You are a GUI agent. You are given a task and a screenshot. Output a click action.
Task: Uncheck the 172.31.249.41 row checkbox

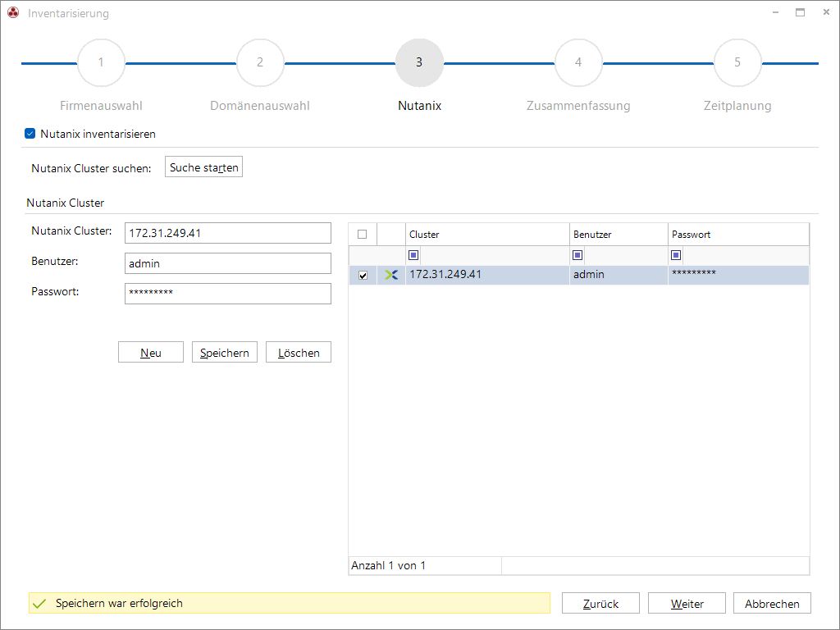coord(363,276)
